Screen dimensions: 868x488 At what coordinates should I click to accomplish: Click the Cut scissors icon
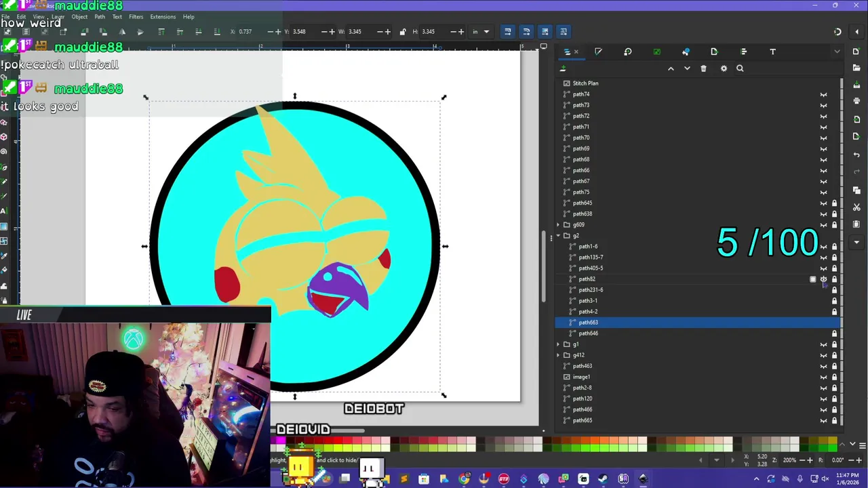coord(856,207)
